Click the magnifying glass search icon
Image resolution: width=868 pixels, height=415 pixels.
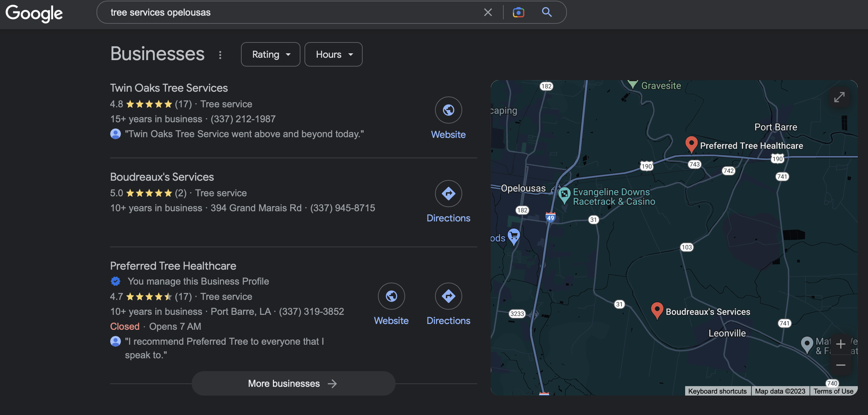[x=546, y=13]
